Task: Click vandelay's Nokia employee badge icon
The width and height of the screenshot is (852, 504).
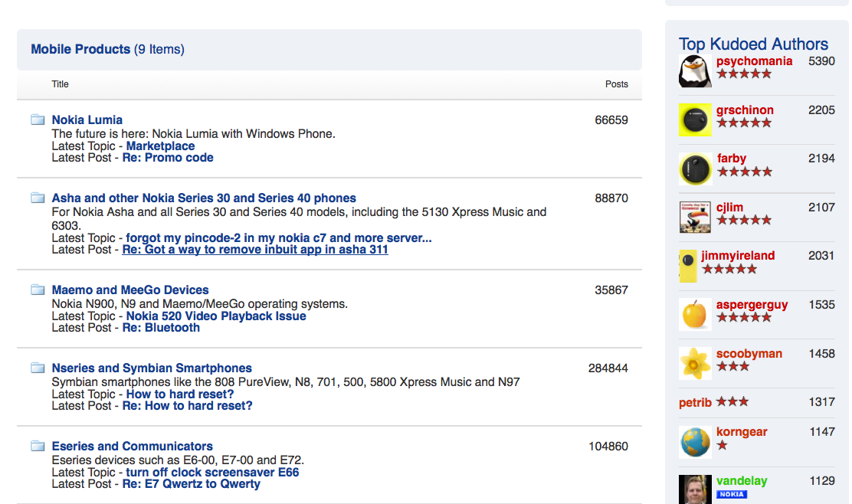Action: [730, 494]
